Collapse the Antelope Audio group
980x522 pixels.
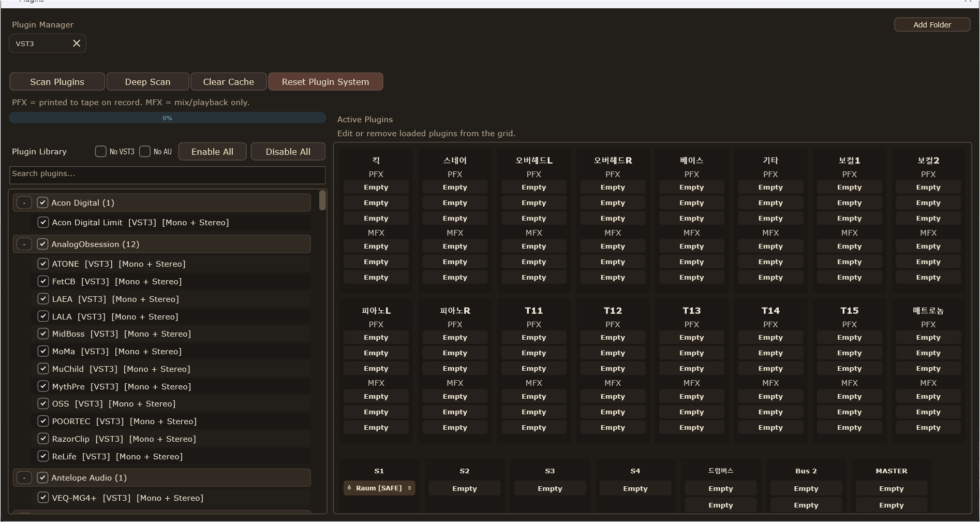coord(24,477)
